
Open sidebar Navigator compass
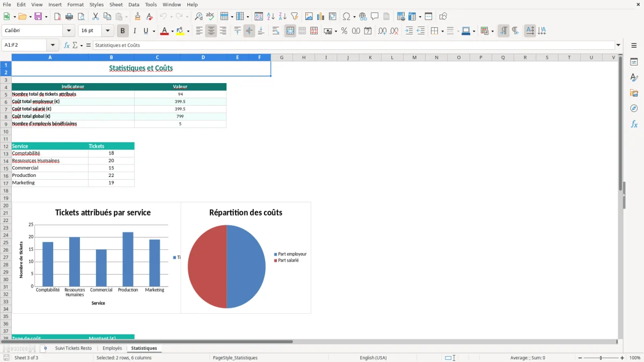634,108
